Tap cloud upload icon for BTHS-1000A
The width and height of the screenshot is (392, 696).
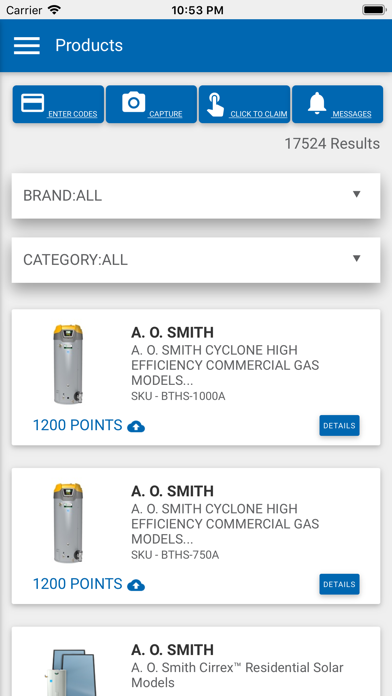[136, 427]
